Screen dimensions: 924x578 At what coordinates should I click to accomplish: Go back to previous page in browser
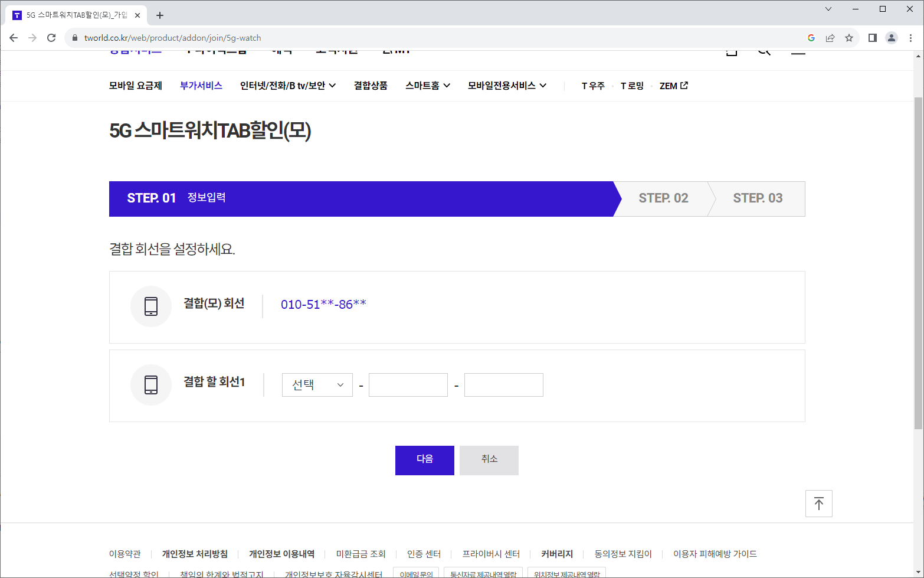[x=14, y=38]
